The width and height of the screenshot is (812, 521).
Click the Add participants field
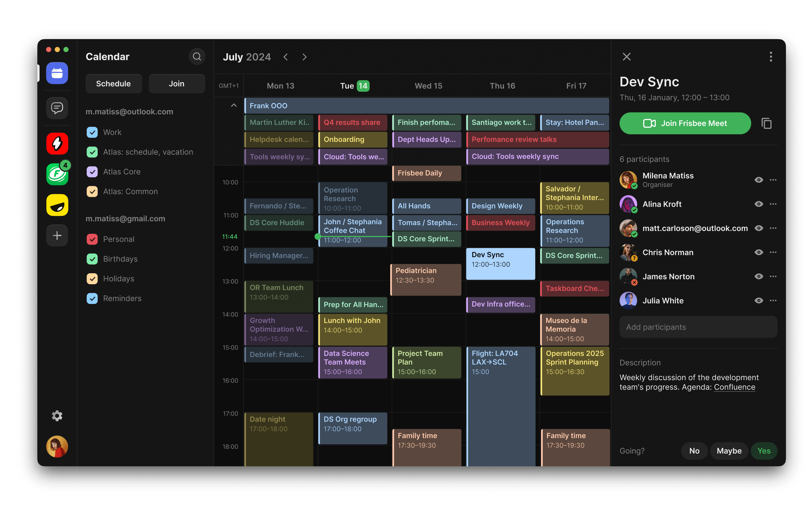click(698, 326)
